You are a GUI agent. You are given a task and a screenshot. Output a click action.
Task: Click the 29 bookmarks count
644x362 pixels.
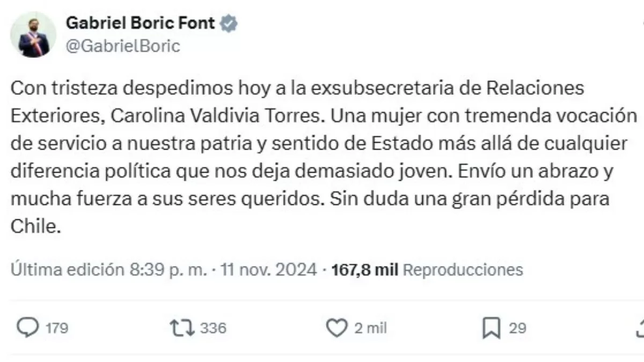coord(517,328)
